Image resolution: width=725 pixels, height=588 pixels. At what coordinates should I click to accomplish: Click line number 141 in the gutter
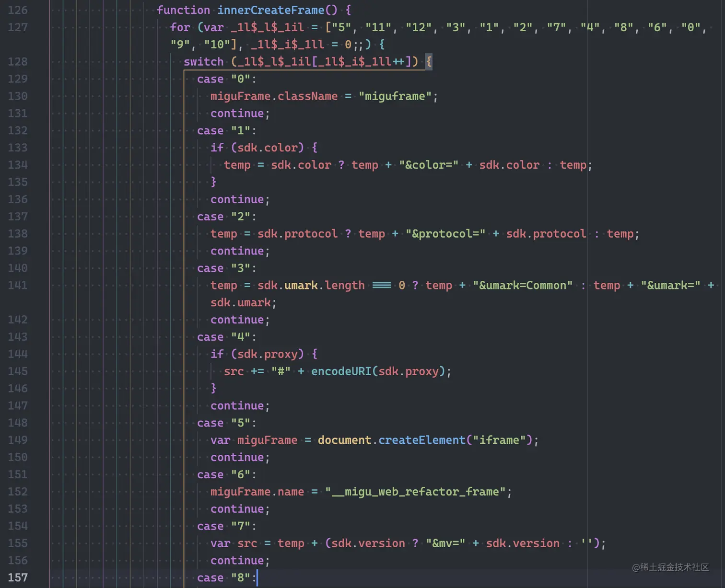point(18,286)
